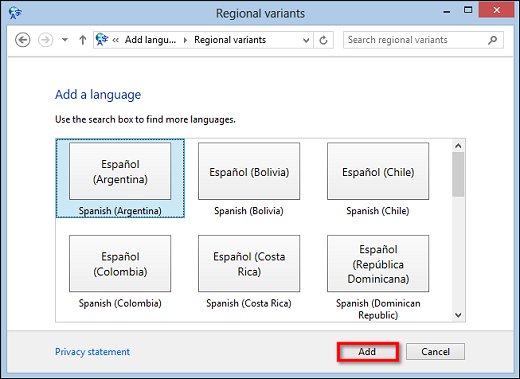Select the Español (Argentina) tile

[120, 171]
